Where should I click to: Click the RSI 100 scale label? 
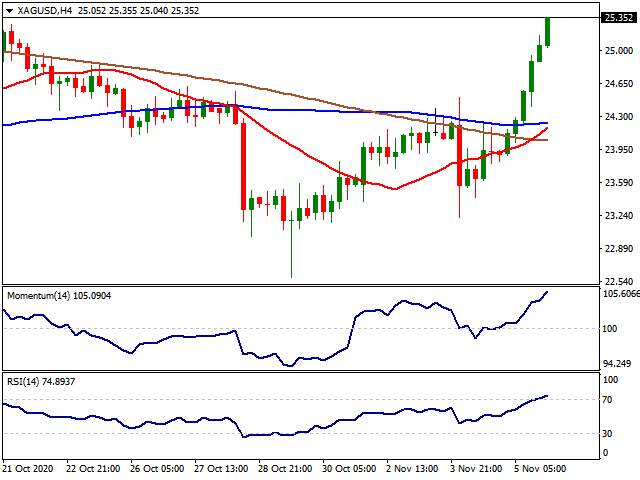pos(610,380)
